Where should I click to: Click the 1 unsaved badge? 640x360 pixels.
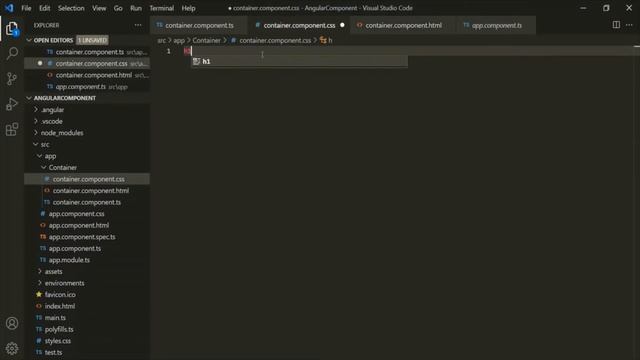pos(92,40)
